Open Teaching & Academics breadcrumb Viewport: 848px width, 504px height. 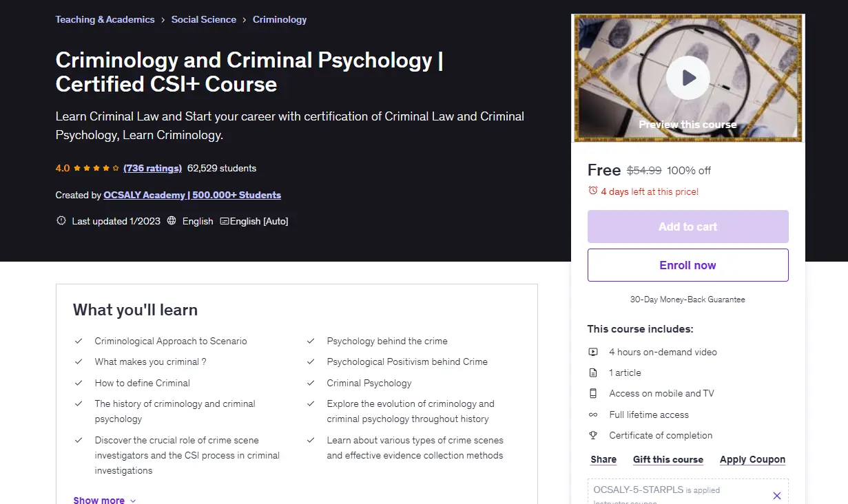click(x=105, y=19)
